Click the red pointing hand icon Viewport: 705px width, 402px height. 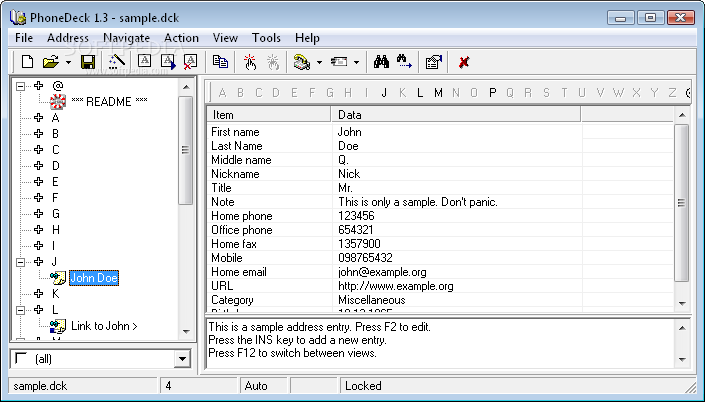click(250, 62)
